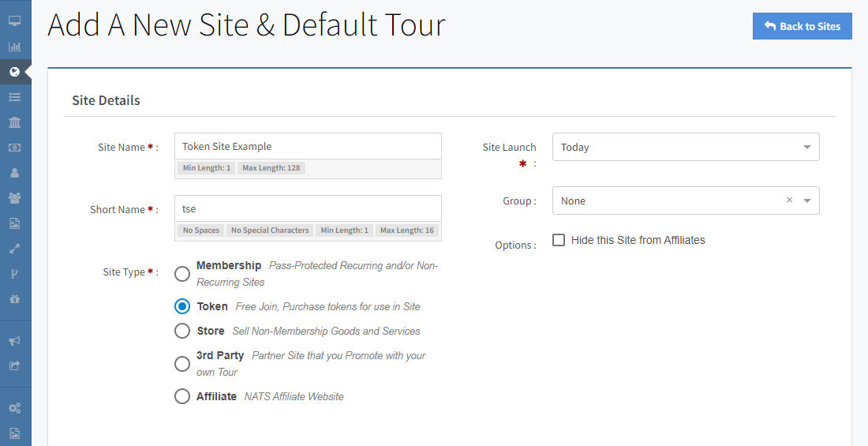Open the bank building icon in sidebar
This screenshot has height=446, width=868.
(x=14, y=122)
